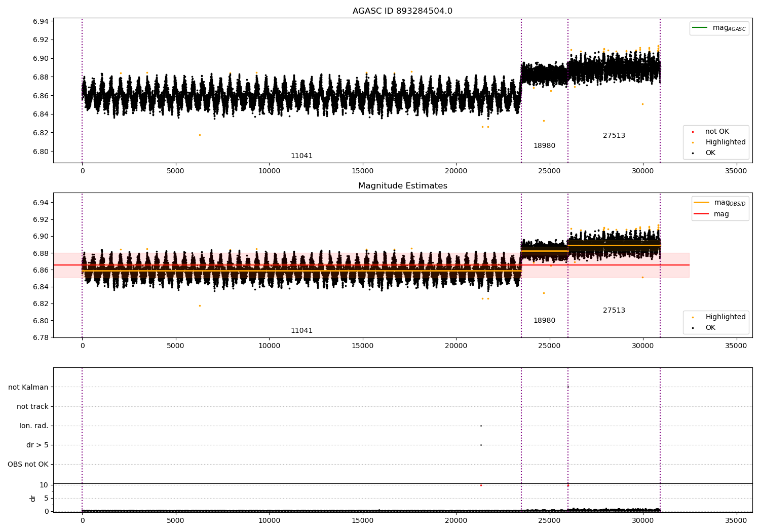The image size is (760, 532).
Task: Click the "6.80" y-tick in the AGASC ID plot
Action: point(41,151)
